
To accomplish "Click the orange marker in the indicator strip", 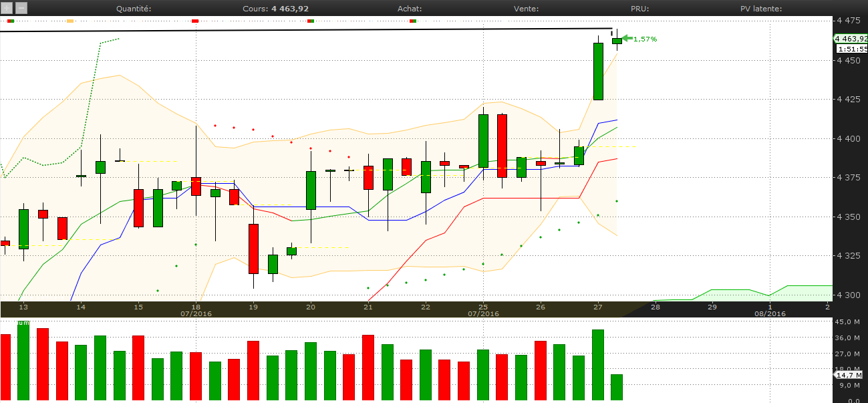I will pyautogui.click(x=70, y=21).
